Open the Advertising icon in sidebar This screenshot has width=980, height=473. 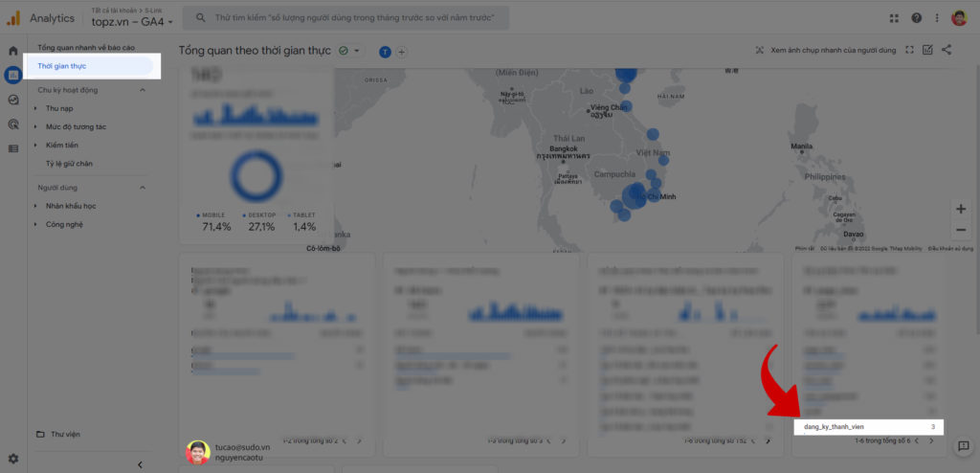point(13,124)
